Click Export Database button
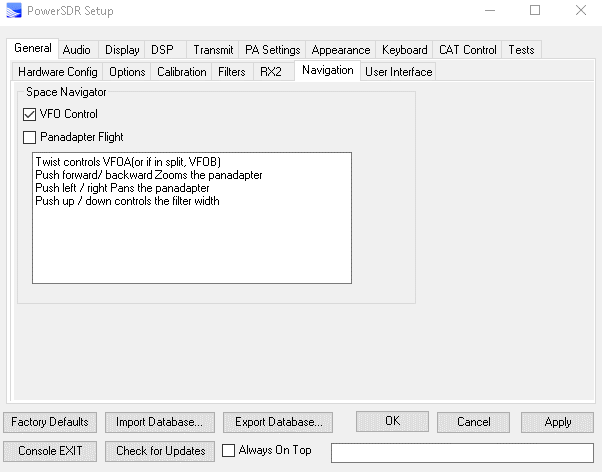Screen dimensions: 602x472 coord(278,422)
